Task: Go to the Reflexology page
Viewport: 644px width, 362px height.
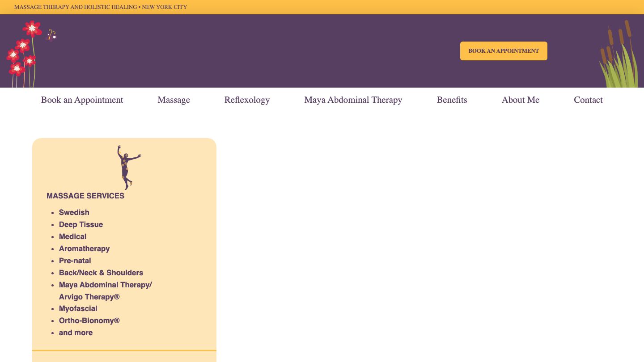Action: point(247,100)
